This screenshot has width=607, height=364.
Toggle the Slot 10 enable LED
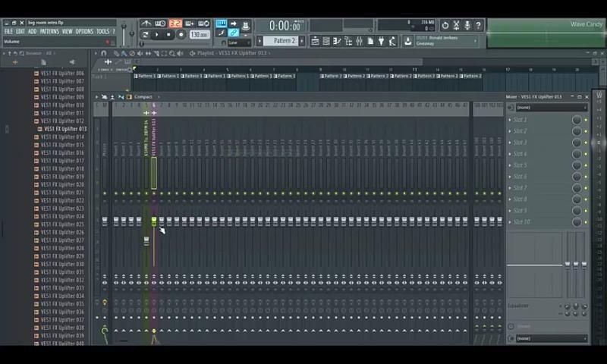tap(586, 222)
